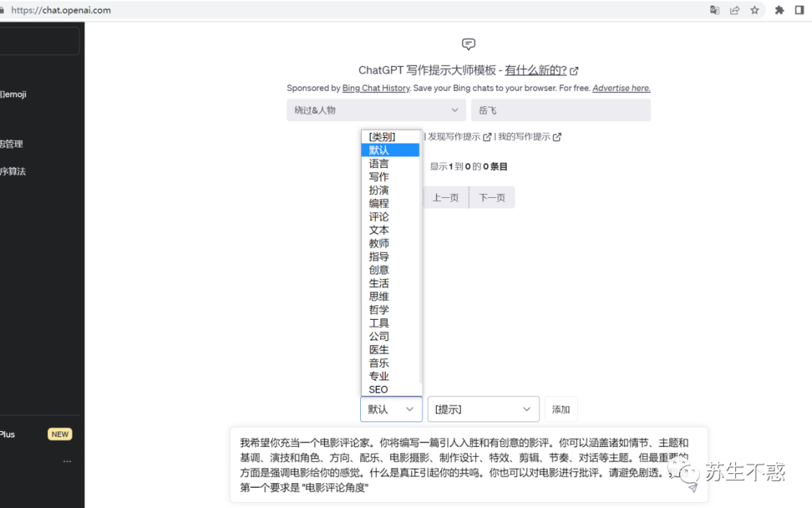The width and height of the screenshot is (812, 508).
Task: Select SEO from the category list
Action: click(378, 389)
